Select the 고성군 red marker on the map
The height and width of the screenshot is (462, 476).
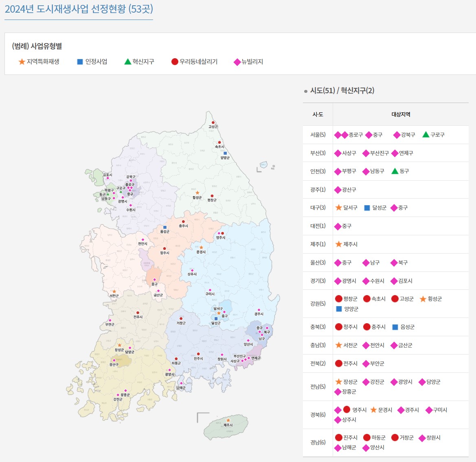click(213, 123)
